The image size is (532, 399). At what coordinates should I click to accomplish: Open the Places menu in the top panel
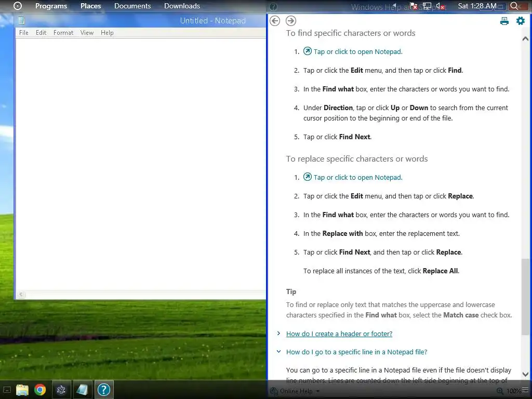pyautogui.click(x=90, y=6)
